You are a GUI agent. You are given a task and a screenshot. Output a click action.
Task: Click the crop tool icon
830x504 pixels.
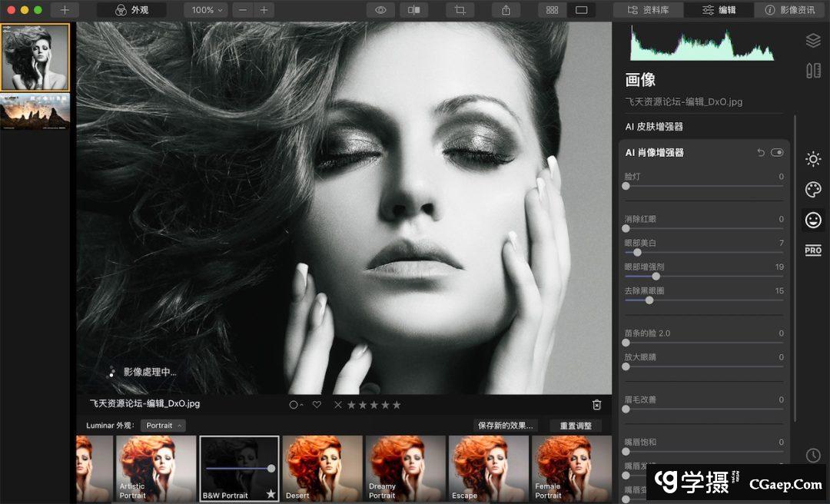point(460,10)
